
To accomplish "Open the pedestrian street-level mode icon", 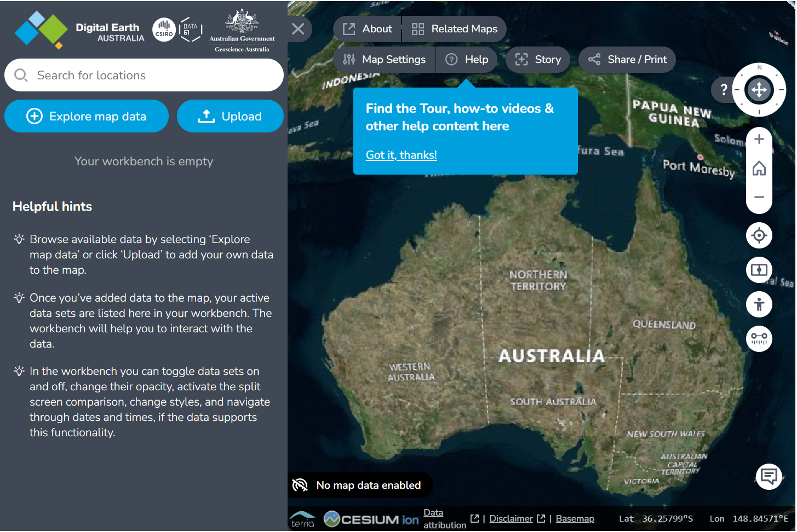I will [x=759, y=304].
